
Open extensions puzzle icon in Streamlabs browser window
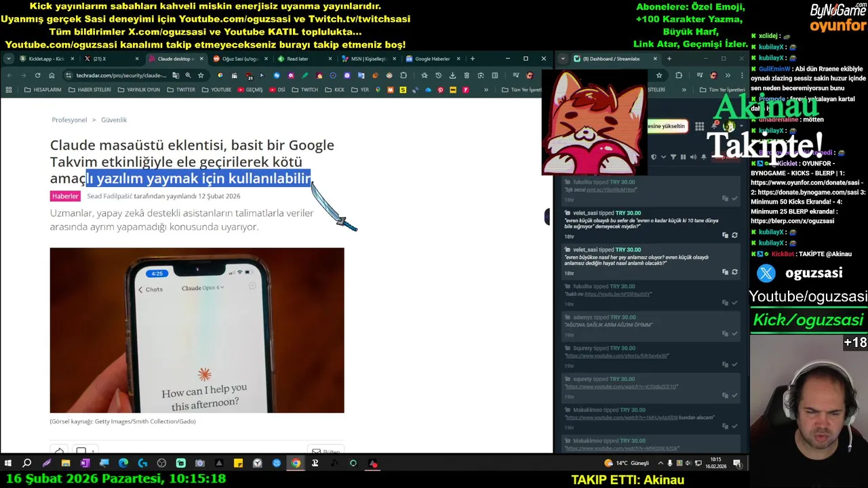pyautogui.click(x=679, y=75)
